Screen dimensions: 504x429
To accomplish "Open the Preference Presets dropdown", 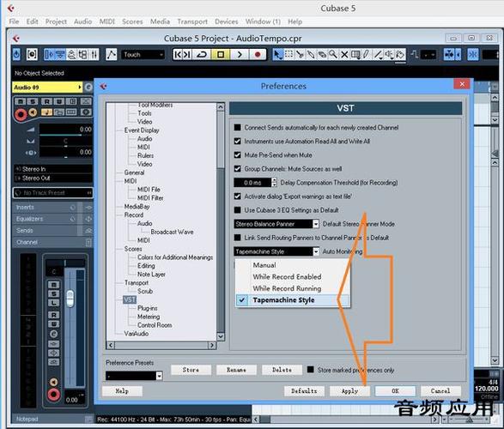I will (x=134, y=376).
